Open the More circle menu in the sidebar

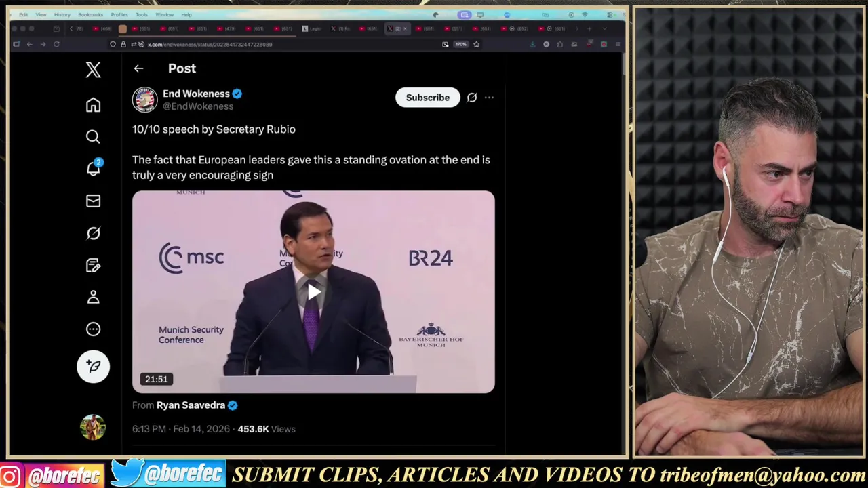pos(93,329)
